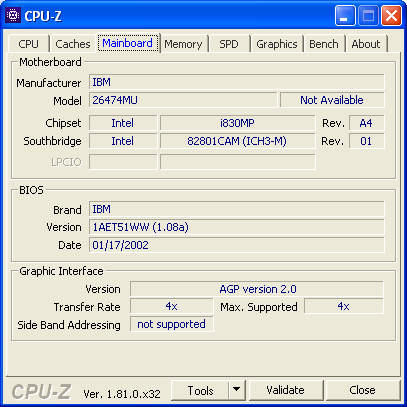
Task: Click the BIOS date 01/17/2002
Action: click(x=237, y=245)
